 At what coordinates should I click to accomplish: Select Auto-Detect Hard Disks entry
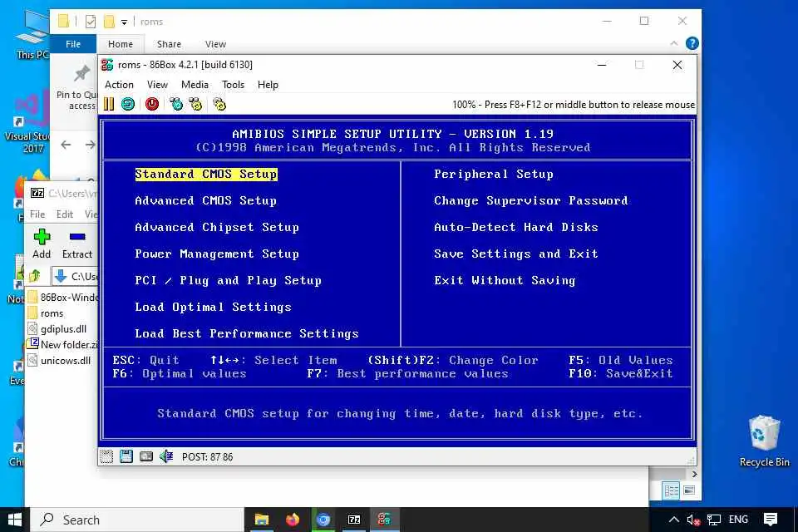pyautogui.click(x=516, y=227)
